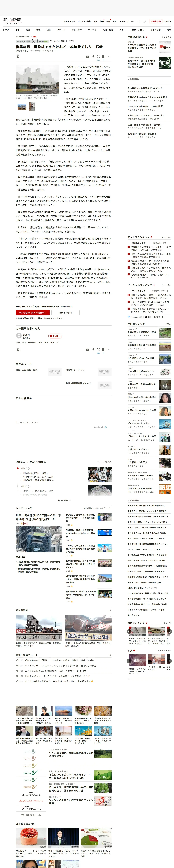Image resolution: width=174 pixels, height=868 pixels.
Task: Open 経済 in the navigation bar
Action: coord(28,30)
